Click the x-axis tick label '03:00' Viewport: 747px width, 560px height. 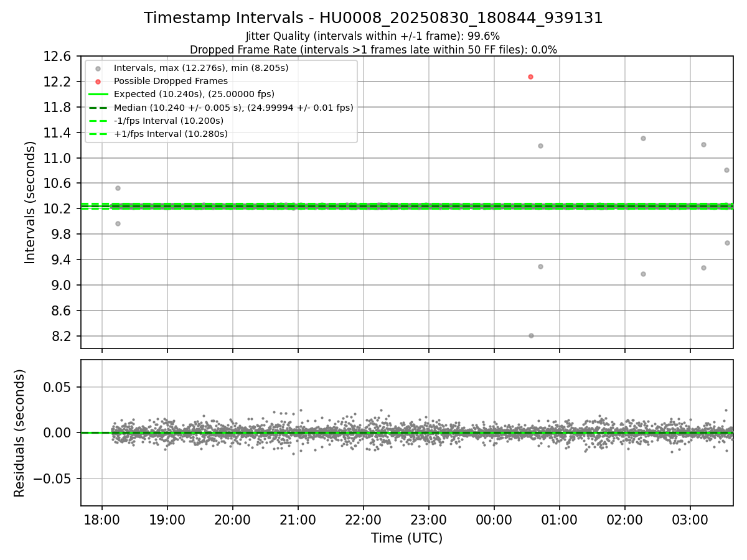[x=690, y=519]
